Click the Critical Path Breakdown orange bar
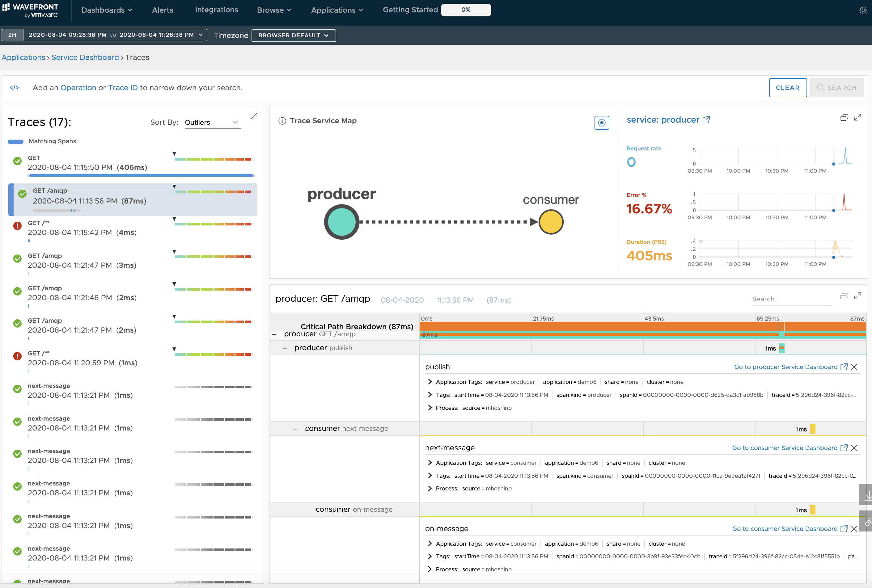This screenshot has width=872, height=588. pos(642,326)
